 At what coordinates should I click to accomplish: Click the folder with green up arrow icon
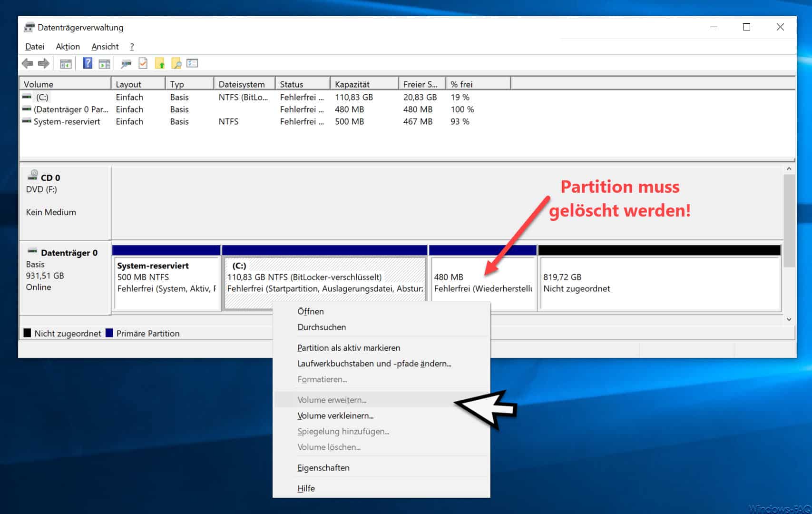pyautogui.click(x=160, y=63)
